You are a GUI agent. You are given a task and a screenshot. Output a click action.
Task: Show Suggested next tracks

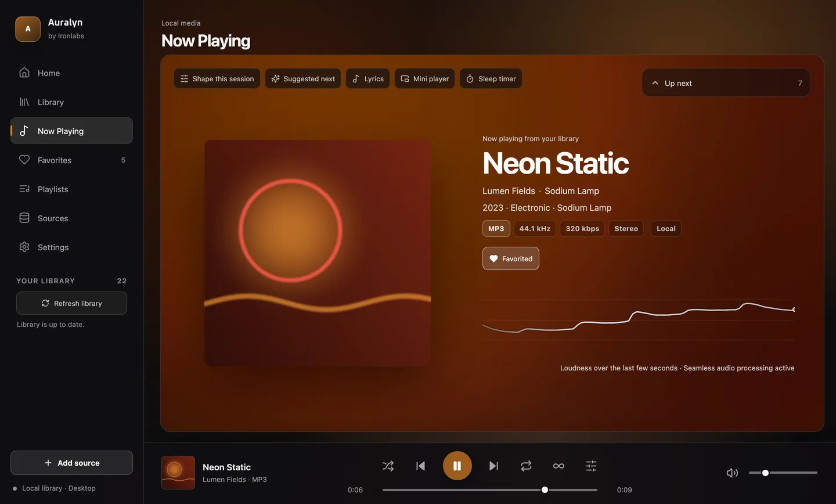[303, 79]
